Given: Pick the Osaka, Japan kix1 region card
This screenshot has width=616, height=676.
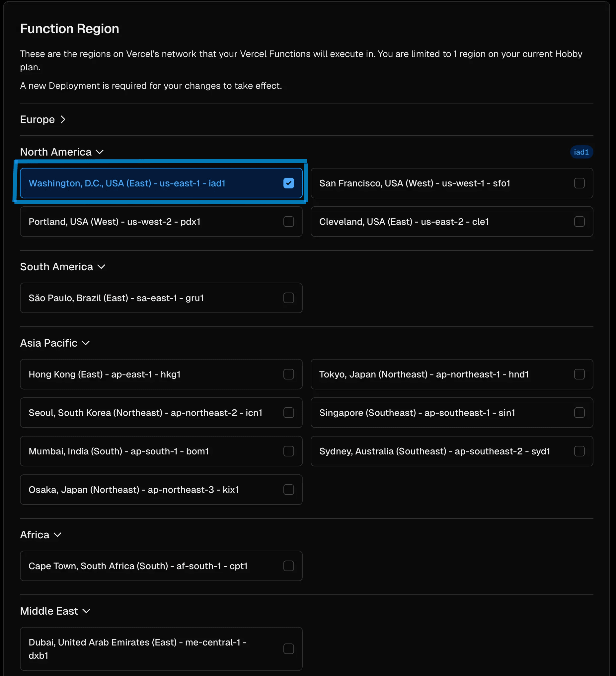Looking at the screenshot, I should [161, 490].
